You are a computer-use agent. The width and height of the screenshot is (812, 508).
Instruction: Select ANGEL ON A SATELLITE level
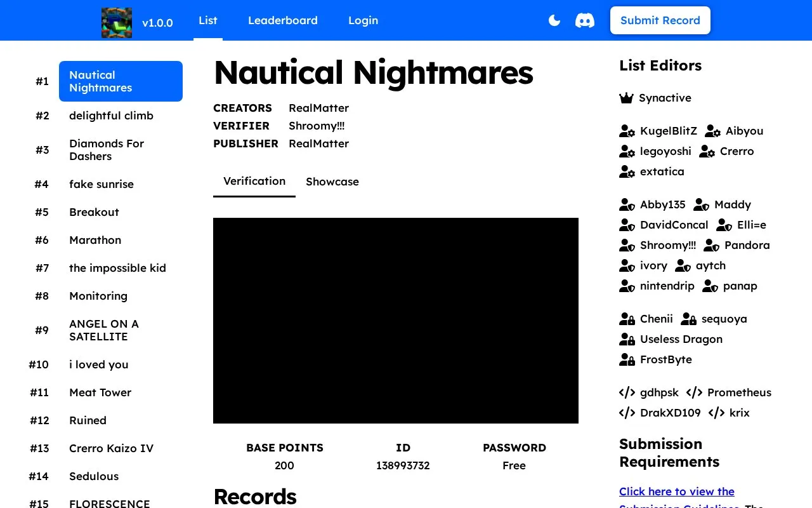click(121, 330)
